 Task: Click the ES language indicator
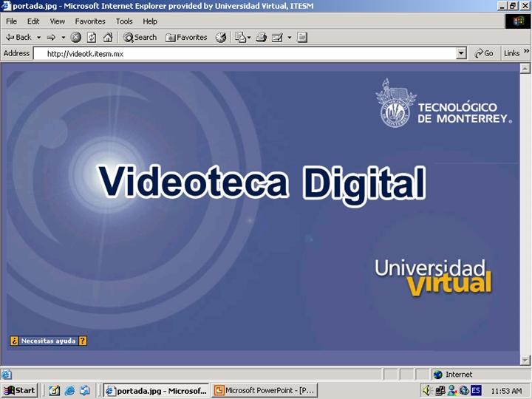[x=476, y=391]
